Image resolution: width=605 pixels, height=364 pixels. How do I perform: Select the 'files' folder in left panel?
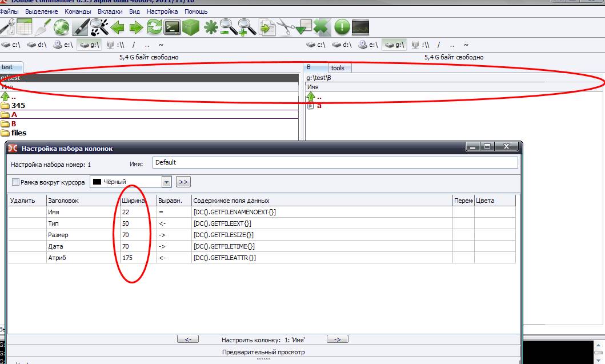19,133
